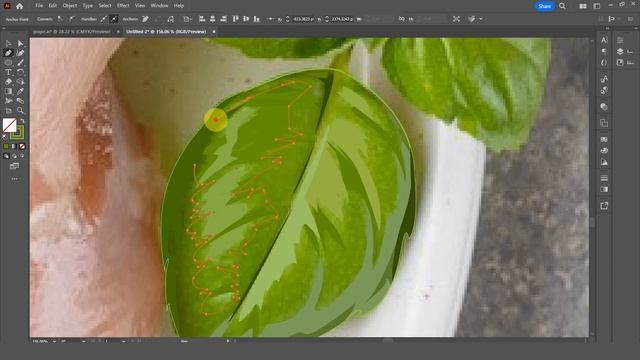Screen dimensions: 640x360
Task: Select the Curvature tool
Action: tap(20, 53)
